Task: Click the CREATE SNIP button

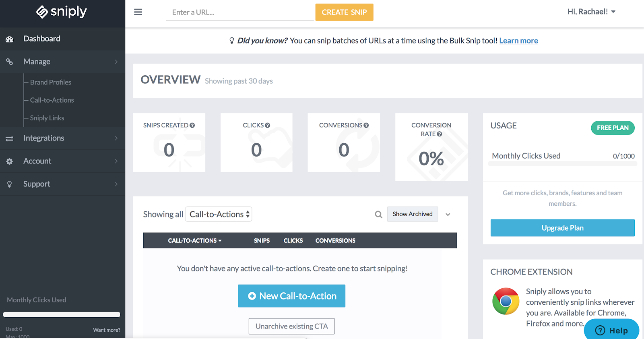Action: click(344, 12)
